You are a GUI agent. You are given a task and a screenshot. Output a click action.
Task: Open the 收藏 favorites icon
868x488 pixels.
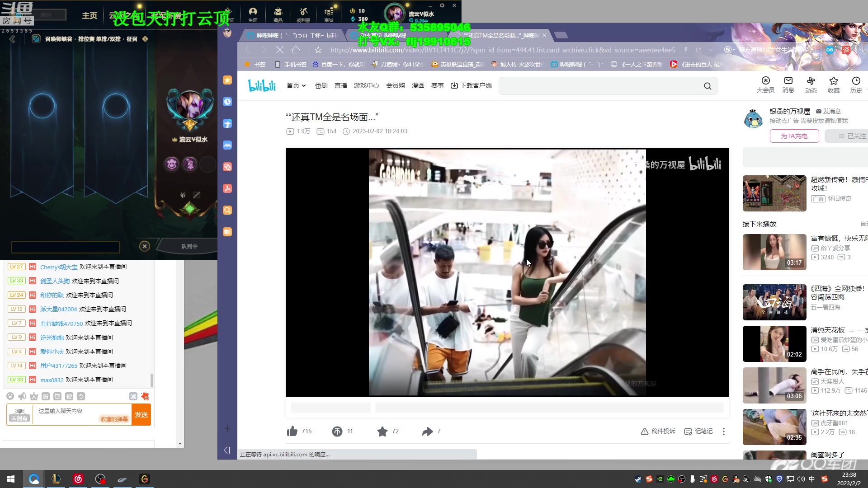point(833,84)
